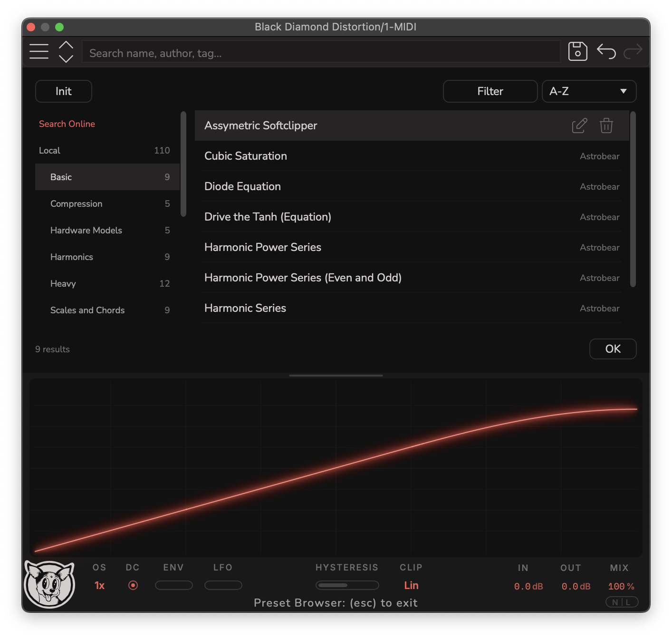Click the redo arrow icon
Screen dimensions: 672x638
(x=633, y=51)
